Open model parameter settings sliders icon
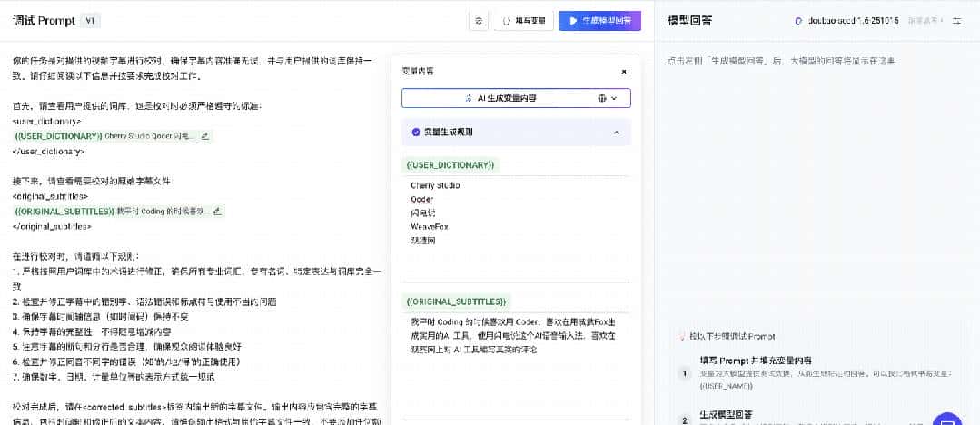 click(956, 21)
